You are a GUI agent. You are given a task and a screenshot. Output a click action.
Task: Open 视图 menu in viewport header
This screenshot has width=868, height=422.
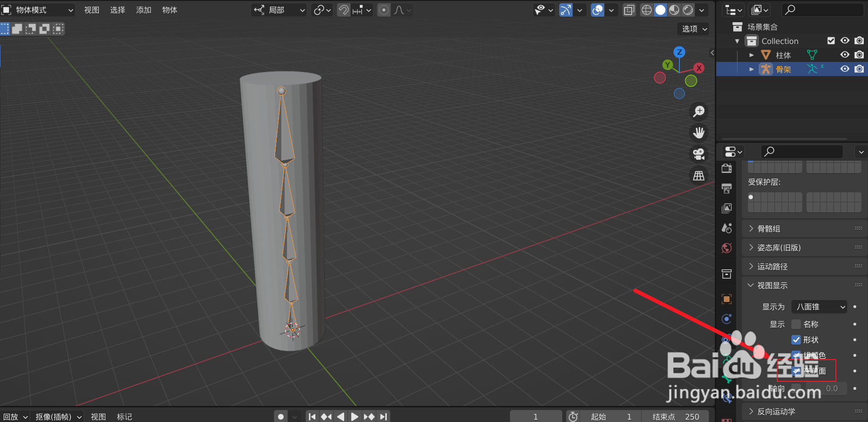coord(92,10)
